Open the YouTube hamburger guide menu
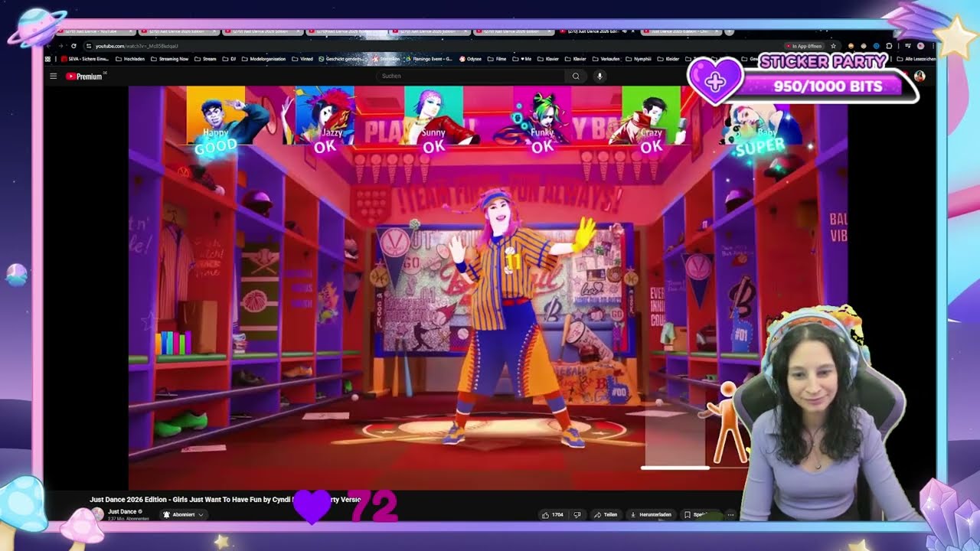Image resolution: width=980 pixels, height=551 pixels. [x=53, y=76]
